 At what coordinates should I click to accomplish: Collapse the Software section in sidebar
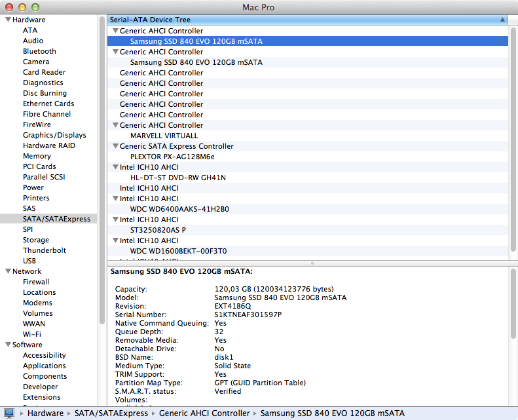[x=9, y=345]
